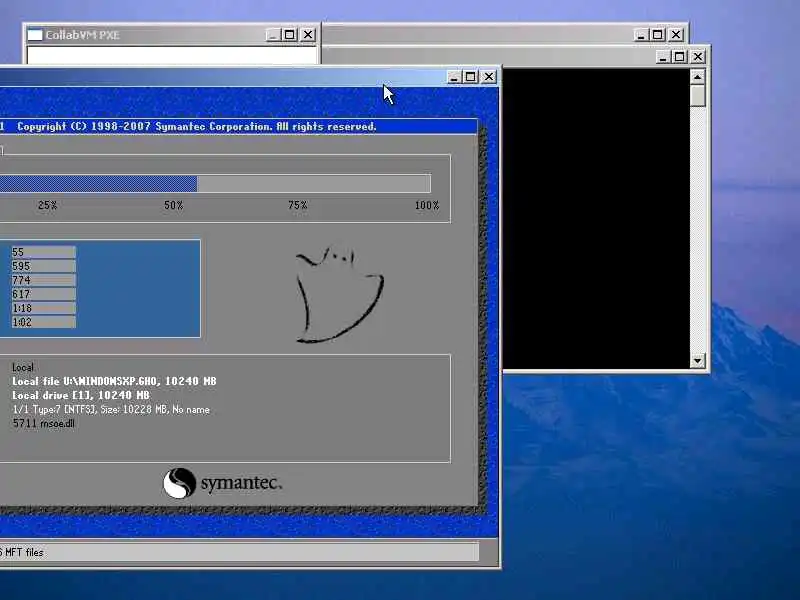Image resolution: width=800 pixels, height=600 pixels.
Task: Minimize the CollabVM PXE window
Action: (x=273, y=35)
